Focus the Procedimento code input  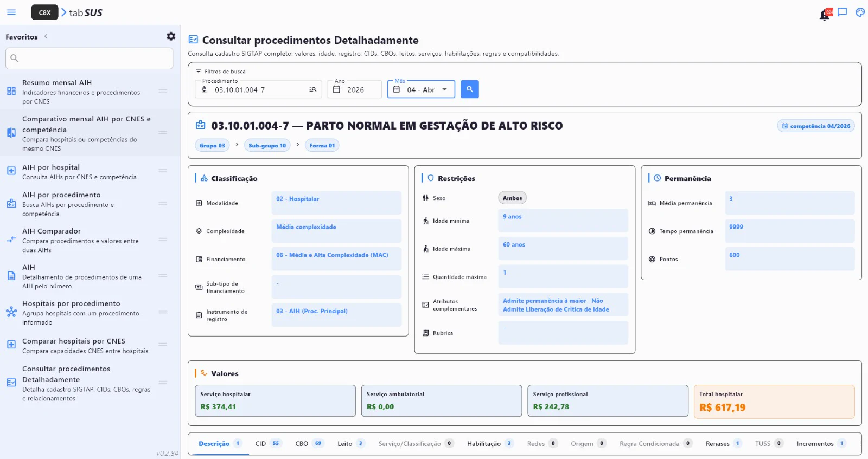click(x=258, y=90)
